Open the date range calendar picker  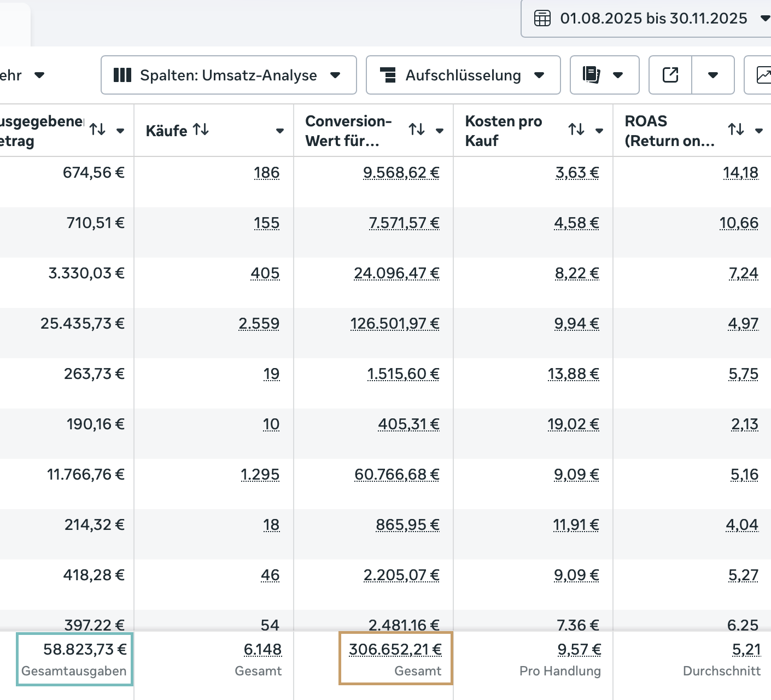[645, 19]
